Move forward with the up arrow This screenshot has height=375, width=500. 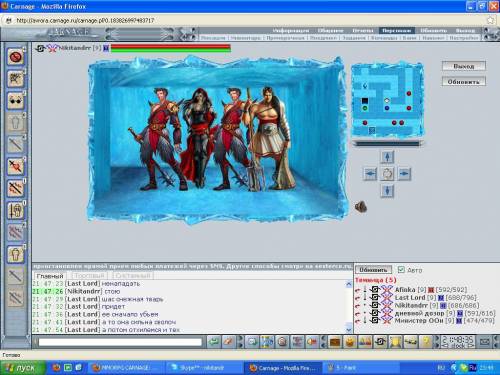[x=387, y=157]
